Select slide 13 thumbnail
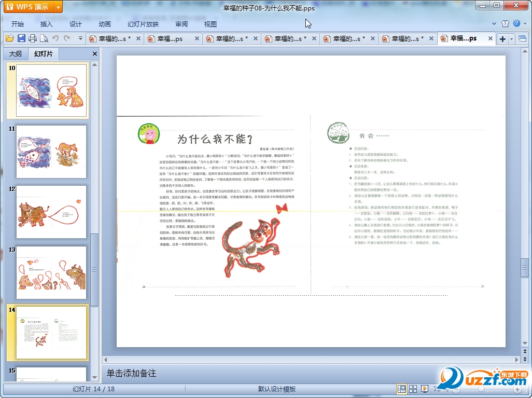Viewport: 532px width, 398px height. [51, 273]
